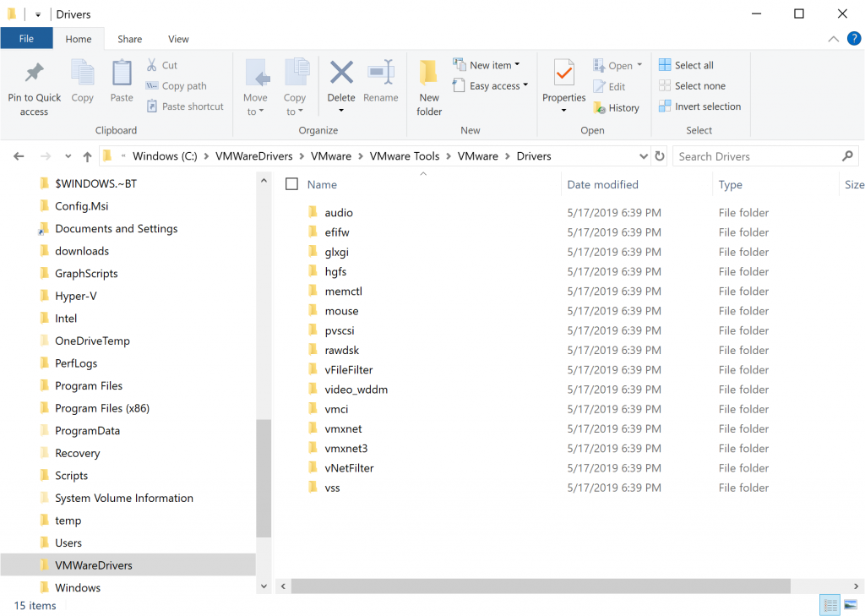865x616 pixels.
Task: Check the box beside the Name column header
Action: pos(291,183)
